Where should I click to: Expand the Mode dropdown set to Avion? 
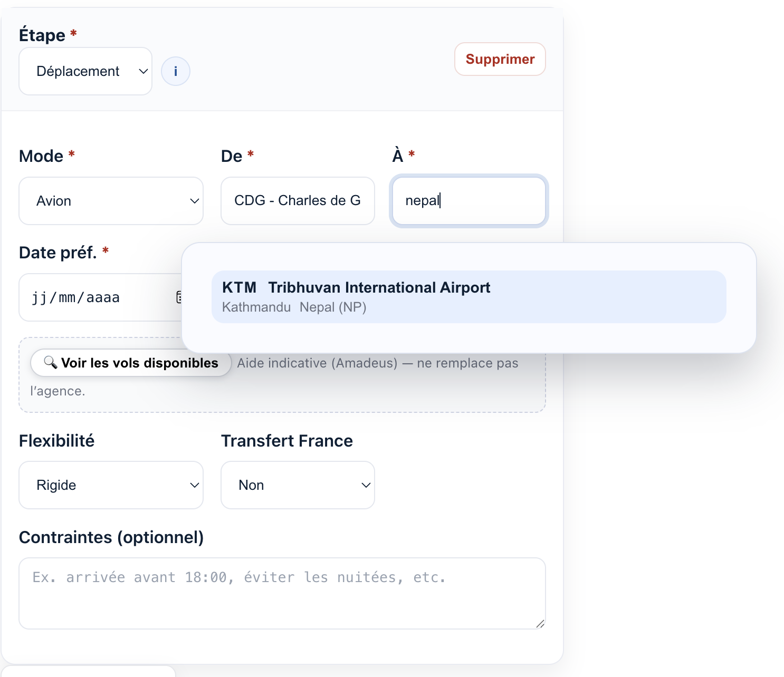pos(111,201)
